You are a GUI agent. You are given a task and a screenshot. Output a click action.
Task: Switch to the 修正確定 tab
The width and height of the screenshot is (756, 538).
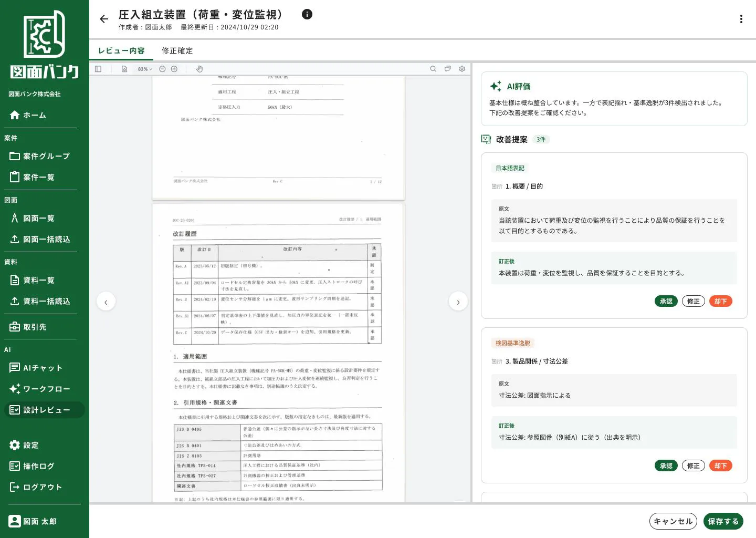tap(177, 50)
